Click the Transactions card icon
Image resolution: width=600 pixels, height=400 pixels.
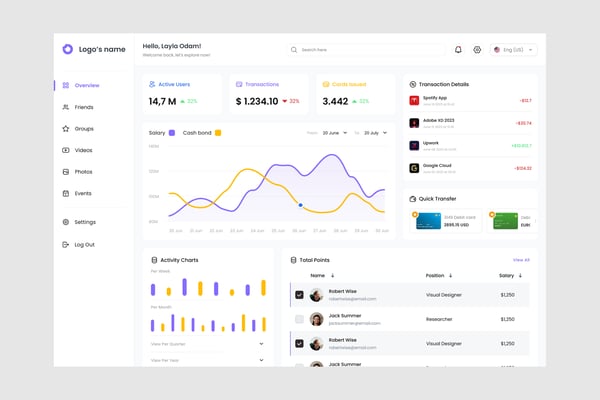[x=239, y=84]
